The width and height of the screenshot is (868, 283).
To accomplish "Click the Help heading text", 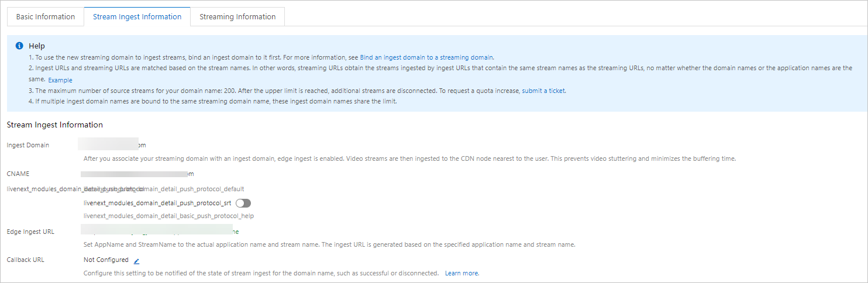I will coord(37,46).
